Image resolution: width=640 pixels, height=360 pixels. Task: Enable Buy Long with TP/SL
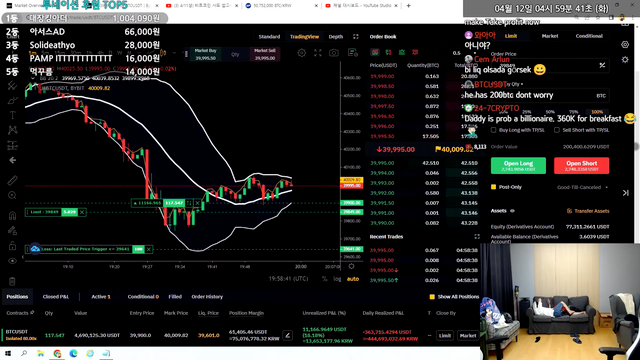coord(493,130)
